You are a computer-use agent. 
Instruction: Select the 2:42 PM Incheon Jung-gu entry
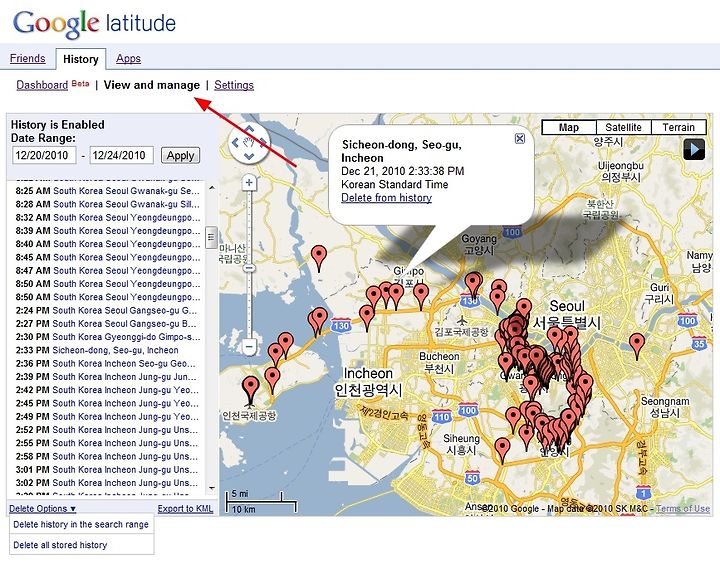click(107, 390)
